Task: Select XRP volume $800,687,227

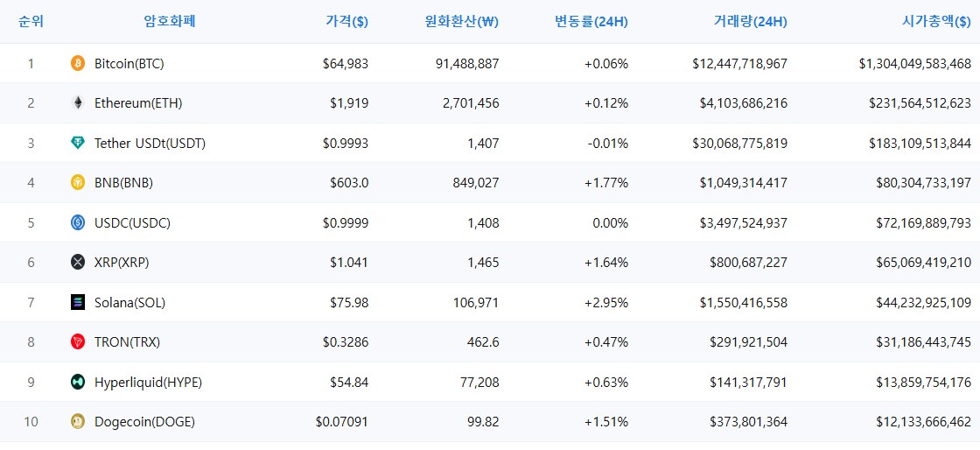Action: pos(749,264)
